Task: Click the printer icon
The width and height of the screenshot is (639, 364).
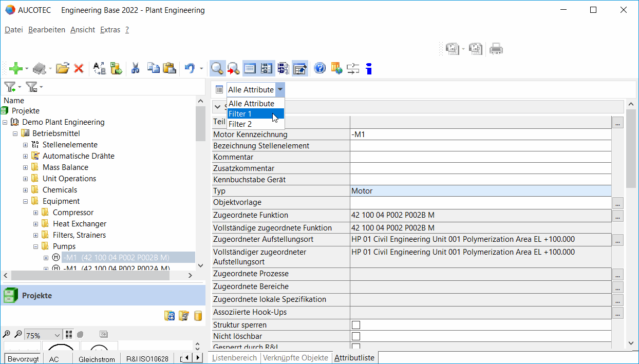Action: pyautogui.click(x=496, y=49)
